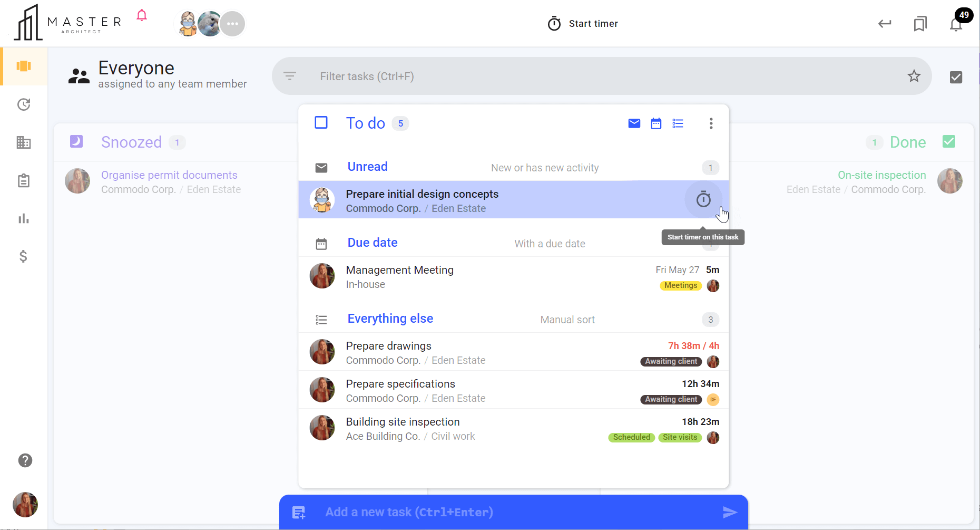Click the Snoozed column moon icon
Image resolution: width=980 pixels, height=530 pixels.
click(76, 141)
